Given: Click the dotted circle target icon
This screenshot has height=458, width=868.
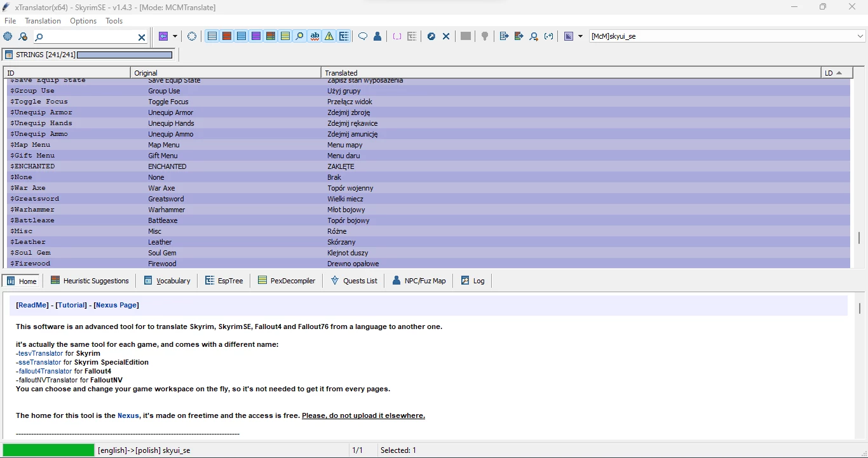Looking at the screenshot, I should [192, 36].
